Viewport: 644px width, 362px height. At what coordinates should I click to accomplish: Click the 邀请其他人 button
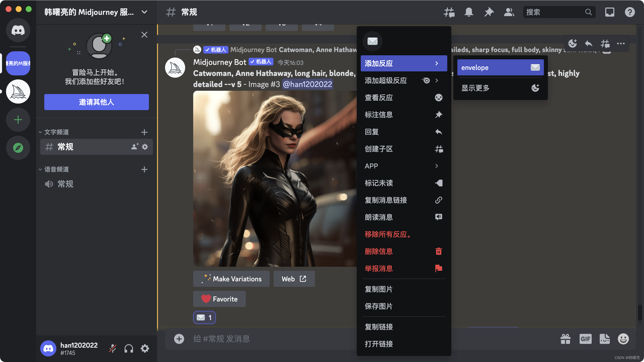pos(97,102)
